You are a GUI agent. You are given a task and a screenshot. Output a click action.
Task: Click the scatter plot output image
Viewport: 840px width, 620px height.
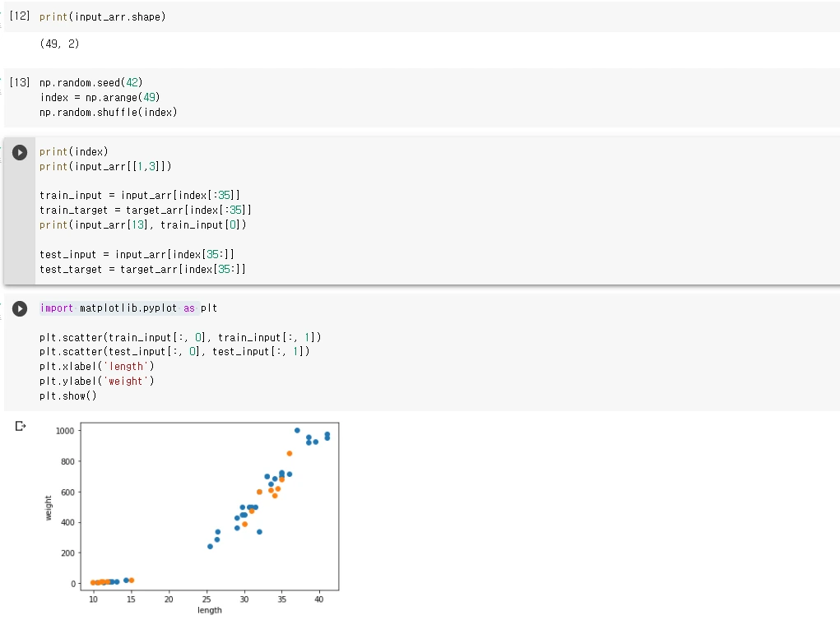(x=192, y=518)
